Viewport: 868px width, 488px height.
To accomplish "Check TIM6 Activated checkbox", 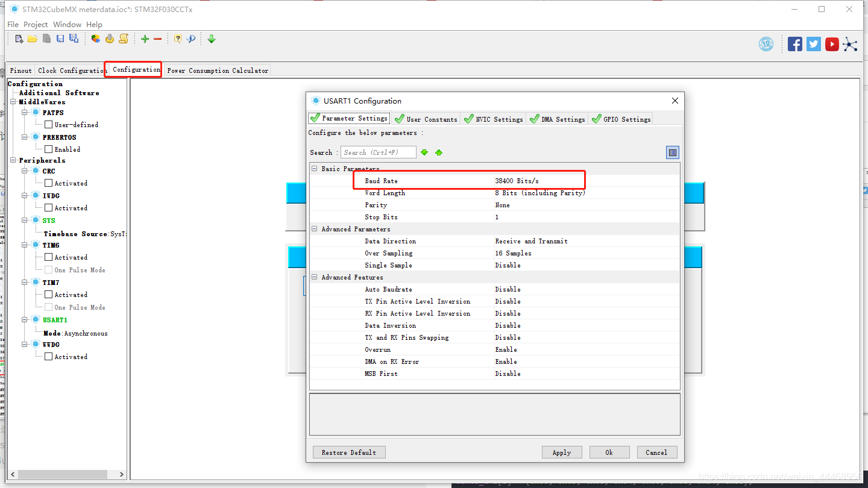I will 49,257.
